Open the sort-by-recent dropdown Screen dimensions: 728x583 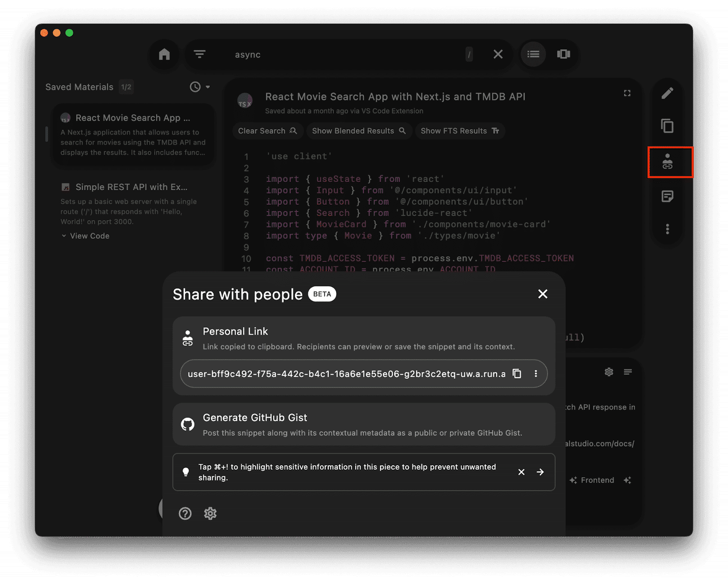[x=200, y=87]
